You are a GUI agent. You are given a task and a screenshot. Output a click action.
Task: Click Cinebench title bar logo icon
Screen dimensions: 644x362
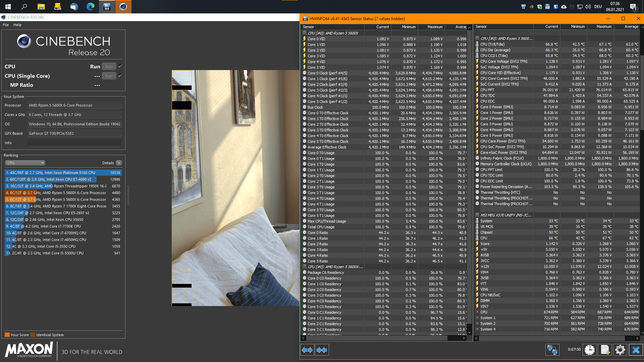[3, 17]
